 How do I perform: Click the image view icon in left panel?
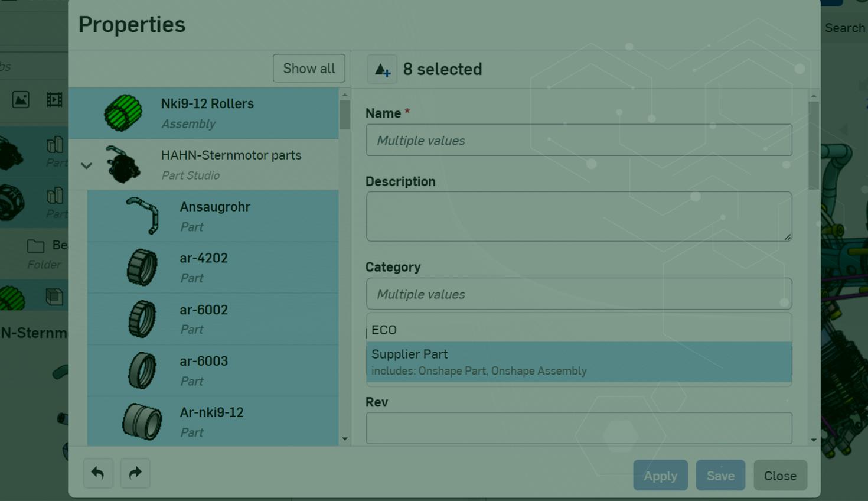(21, 99)
